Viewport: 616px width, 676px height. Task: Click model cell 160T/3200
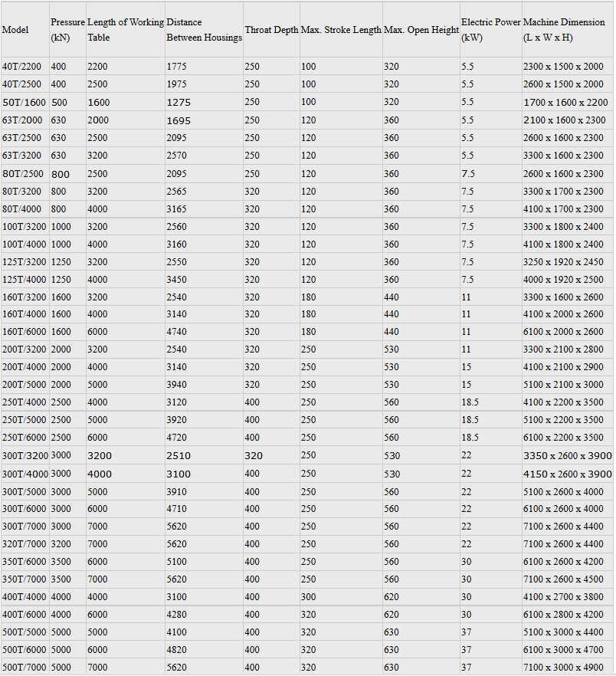(x=25, y=297)
